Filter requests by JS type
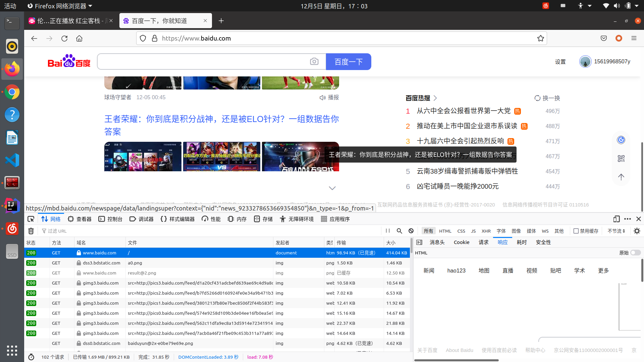This screenshot has height=362, width=644. pyautogui.click(x=473, y=231)
